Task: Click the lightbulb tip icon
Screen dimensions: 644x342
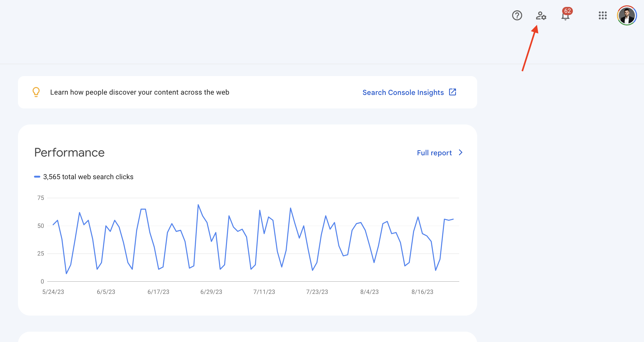Action: 36,92
